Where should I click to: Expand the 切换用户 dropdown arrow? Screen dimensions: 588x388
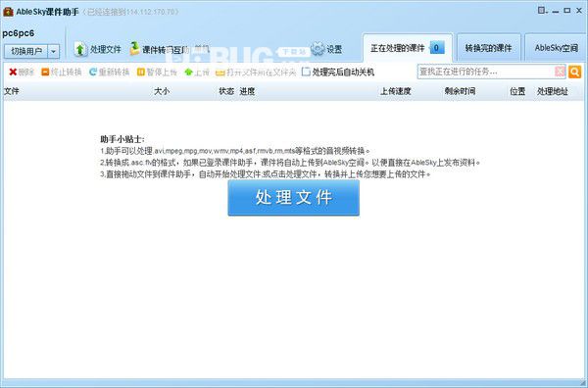tap(54, 51)
